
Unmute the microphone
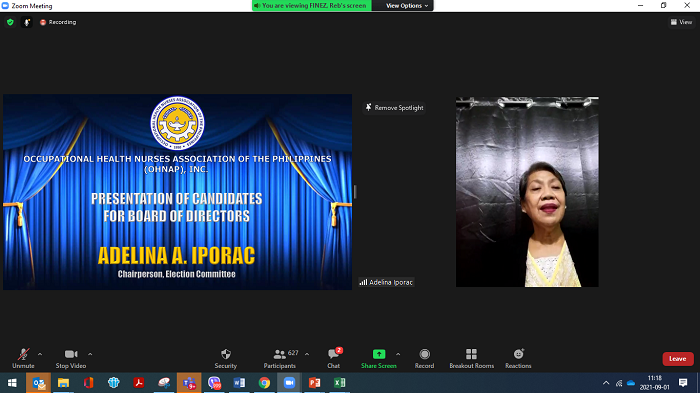23,359
